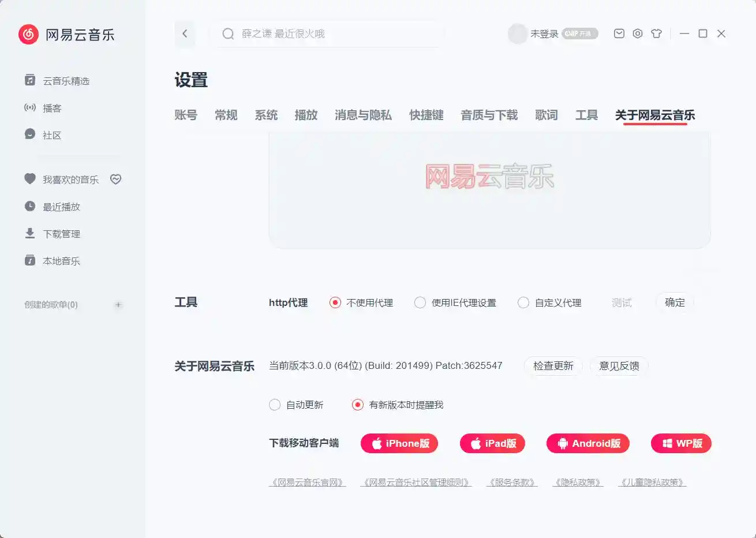This screenshot has width=756, height=538.
Task: Open 云音乐精选 from the sidebar
Action: [x=65, y=80]
